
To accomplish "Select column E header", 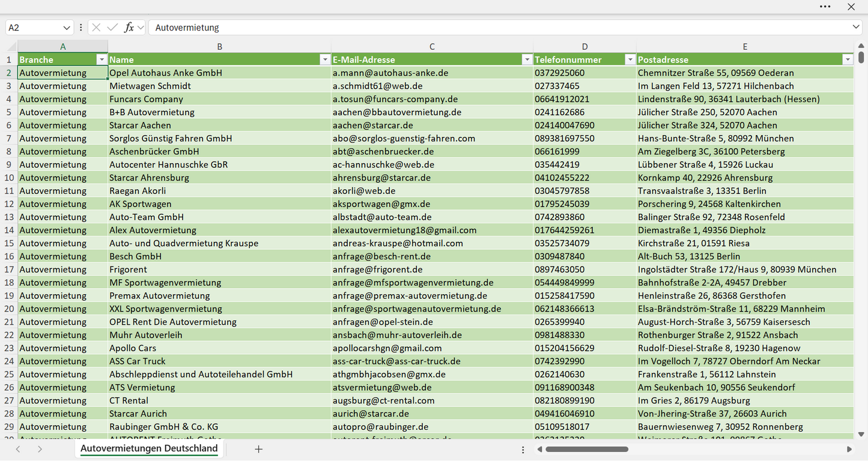I will (745, 46).
